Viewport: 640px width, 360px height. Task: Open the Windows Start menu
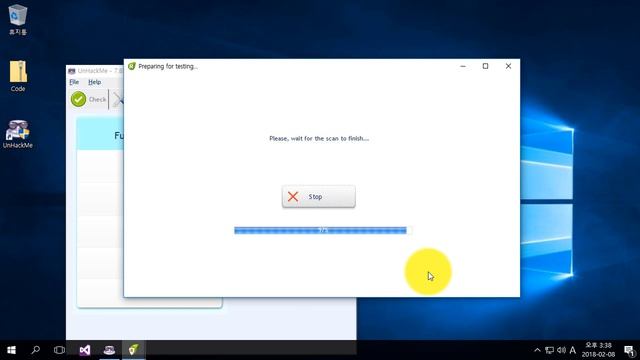[x=11, y=350]
